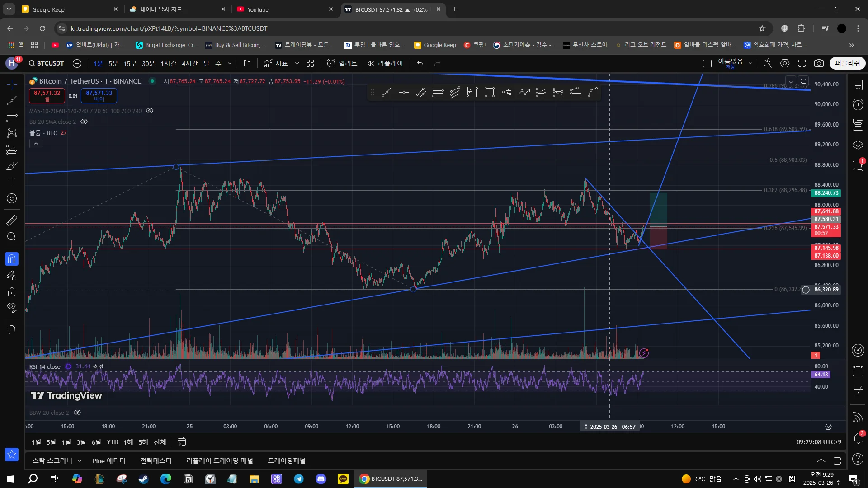Viewport: 868px width, 488px height.
Task: Open the Alerts clock icon panel
Action: (858, 105)
